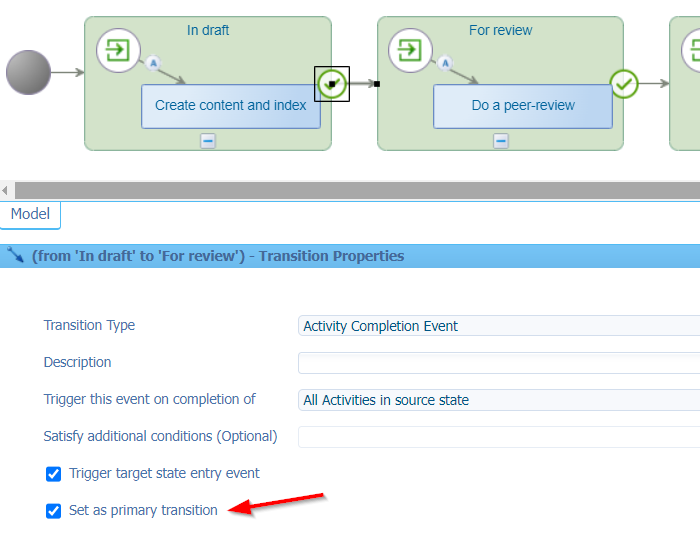The image size is (700, 550).
Task: Toggle 'Set as primary transition' checkbox
Action: pos(54,511)
